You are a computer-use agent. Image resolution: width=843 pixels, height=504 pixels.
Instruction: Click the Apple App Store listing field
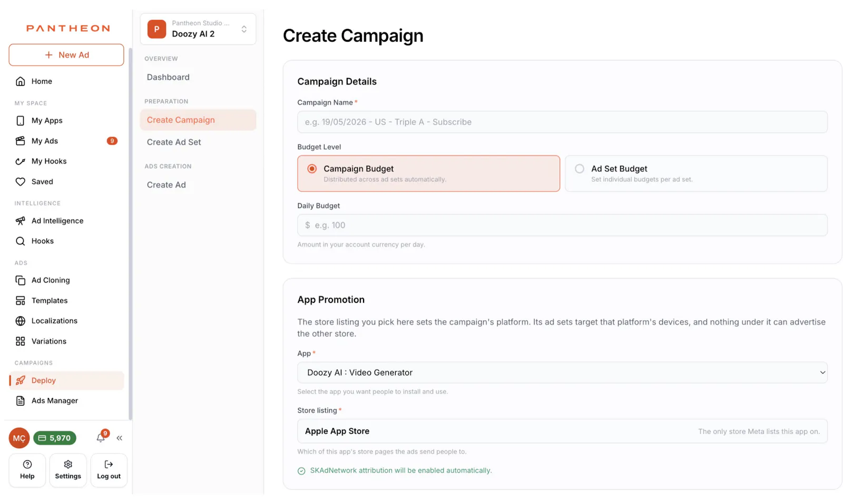(562, 431)
